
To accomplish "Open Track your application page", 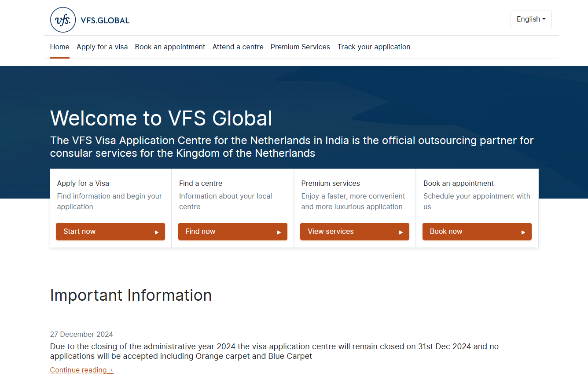I will coord(374,47).
